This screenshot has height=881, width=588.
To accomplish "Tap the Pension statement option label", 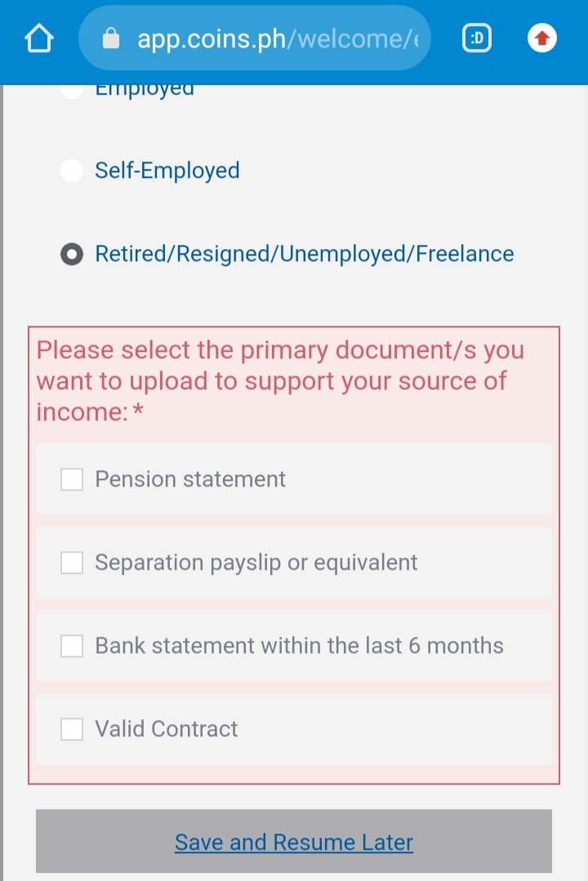I will point(190,479).
